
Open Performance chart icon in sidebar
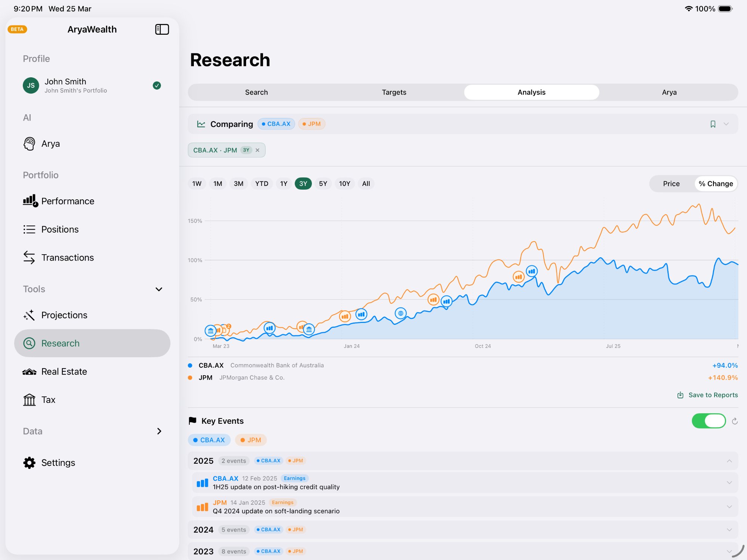30,201
